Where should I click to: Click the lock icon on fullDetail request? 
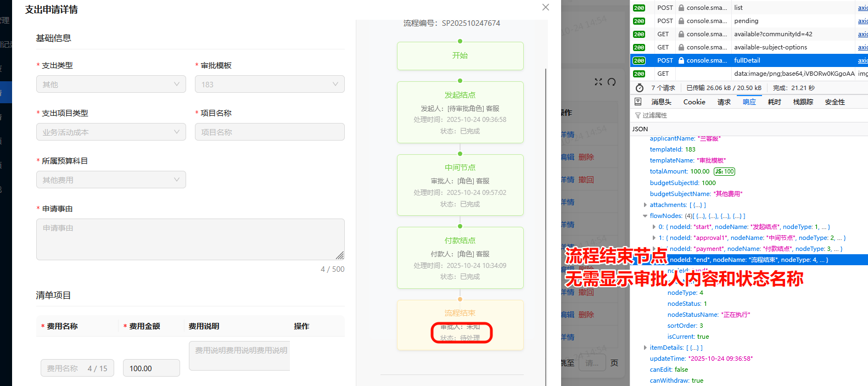pyautogui.click(x=681, y=60)
